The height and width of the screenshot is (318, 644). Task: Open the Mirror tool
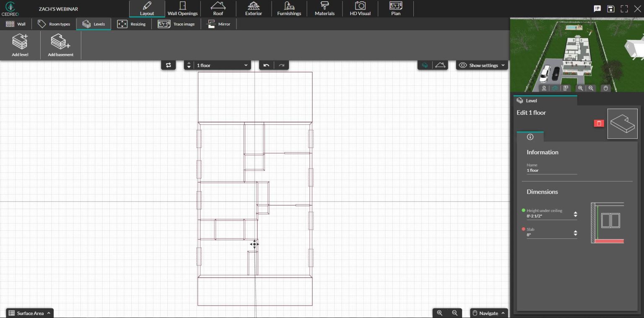(218, 24)
